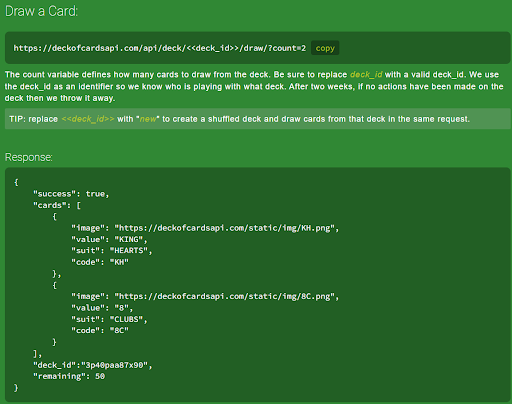Click the highlighted <<deck_id>> in the TIP
The height and width of the screenshot is (404, 512).
pos(88,119)
